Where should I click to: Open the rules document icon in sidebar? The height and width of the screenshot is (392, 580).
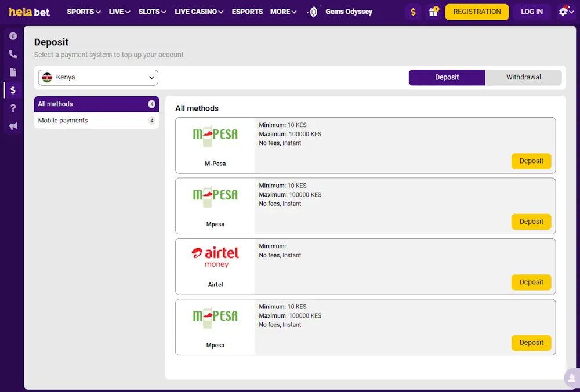point(13,72)
